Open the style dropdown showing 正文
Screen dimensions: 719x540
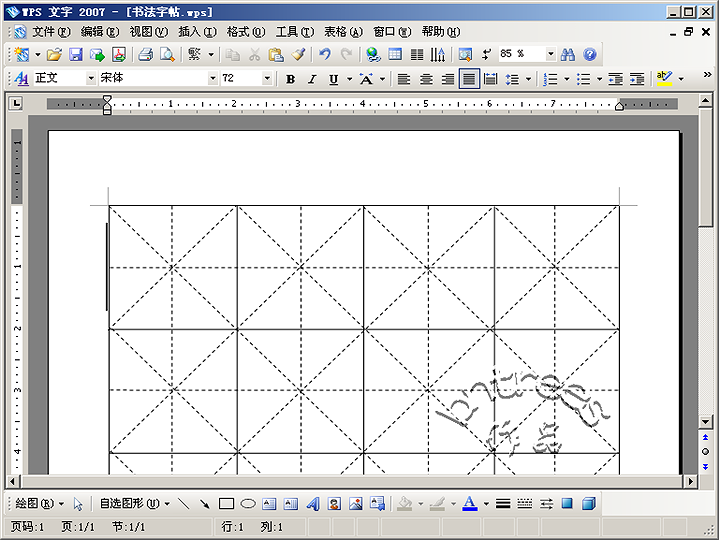tap(91, 78)
